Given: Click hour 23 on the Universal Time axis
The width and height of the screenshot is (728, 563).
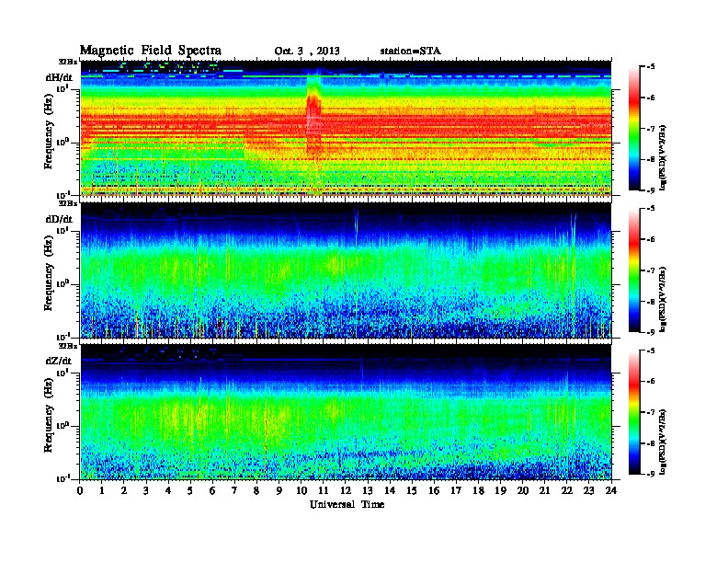Looking at the screenshot, I should coord(589,491).
